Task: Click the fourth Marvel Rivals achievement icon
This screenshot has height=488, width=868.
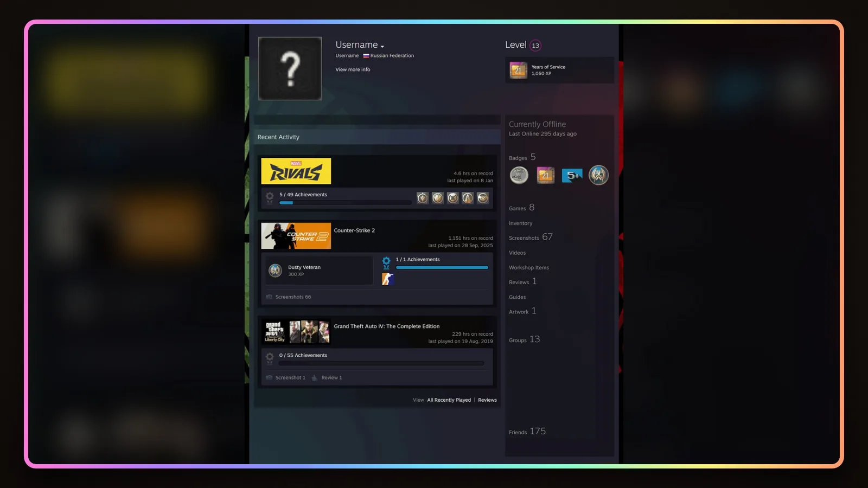Action: click(x=468, y=198)
